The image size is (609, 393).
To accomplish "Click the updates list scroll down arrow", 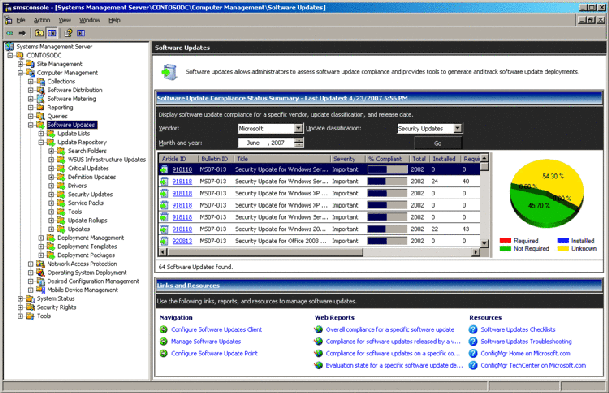I will pos(484,243).
